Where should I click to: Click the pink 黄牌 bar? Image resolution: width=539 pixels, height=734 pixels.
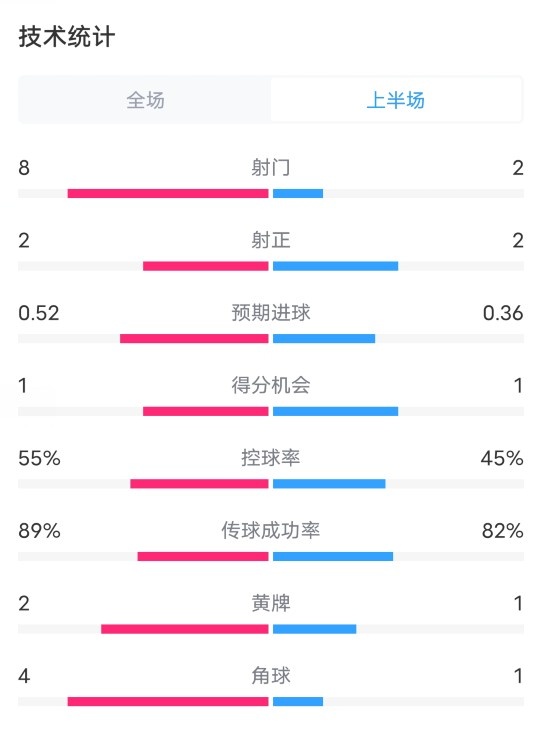click(x=185, y=629)
